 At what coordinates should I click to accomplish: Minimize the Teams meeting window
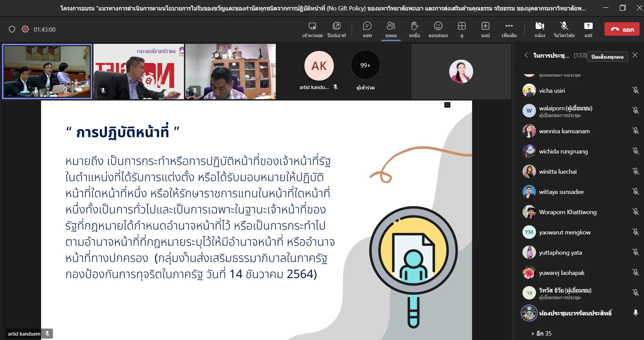(606, 8)
